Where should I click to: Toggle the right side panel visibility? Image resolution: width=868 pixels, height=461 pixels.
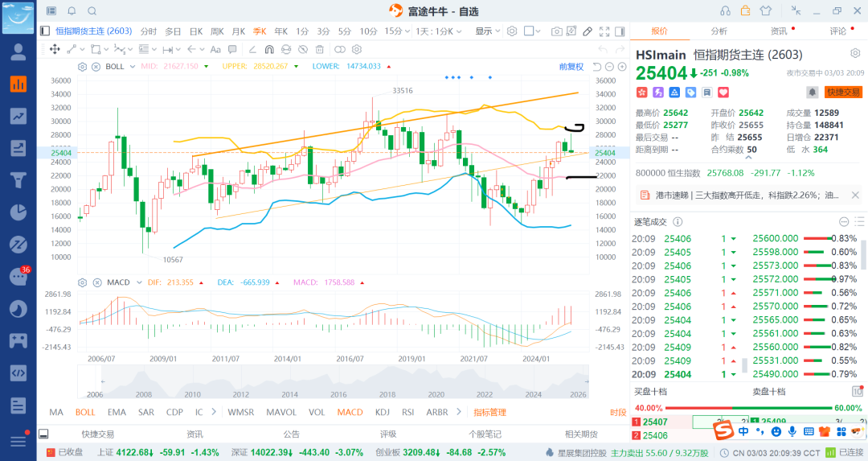[x=620, y=31]
